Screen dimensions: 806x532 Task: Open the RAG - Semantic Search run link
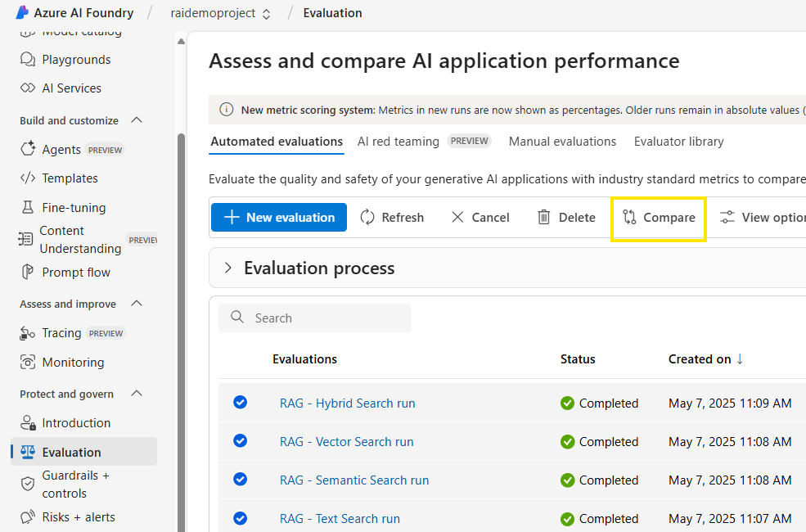[x=354, y=480]
